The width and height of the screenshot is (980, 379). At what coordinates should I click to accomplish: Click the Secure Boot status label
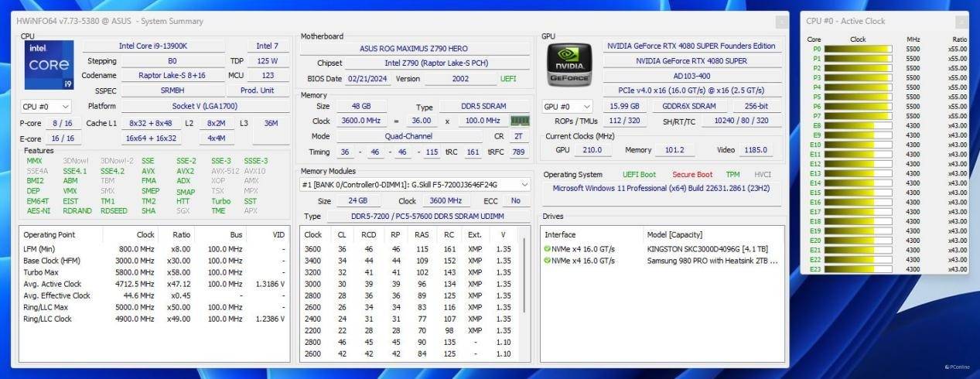pos(692,175)
